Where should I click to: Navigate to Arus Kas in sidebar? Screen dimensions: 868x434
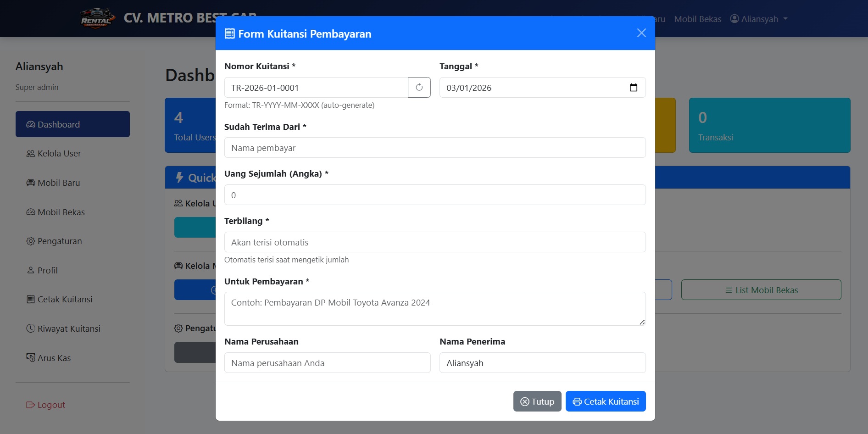coord(54,358)
